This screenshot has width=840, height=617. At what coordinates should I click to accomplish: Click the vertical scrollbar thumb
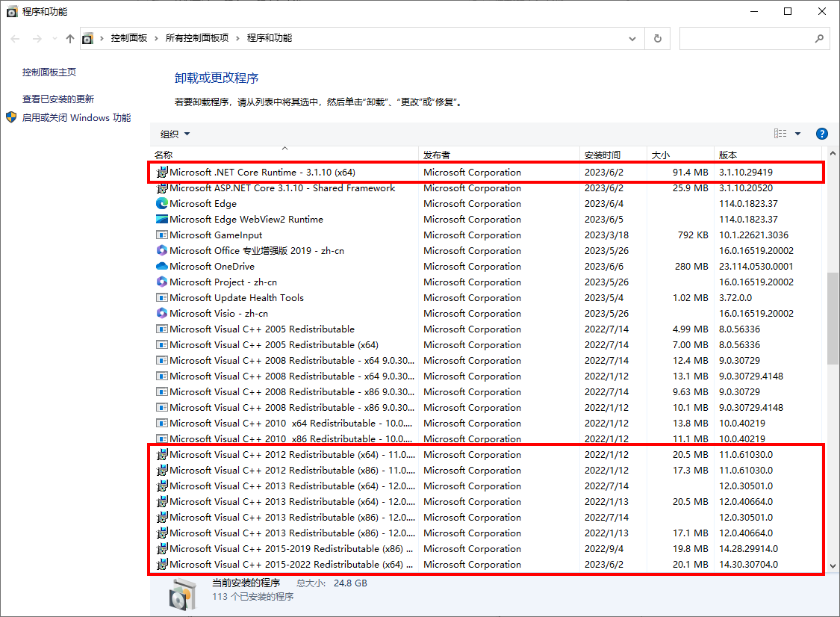click(833, 318)
